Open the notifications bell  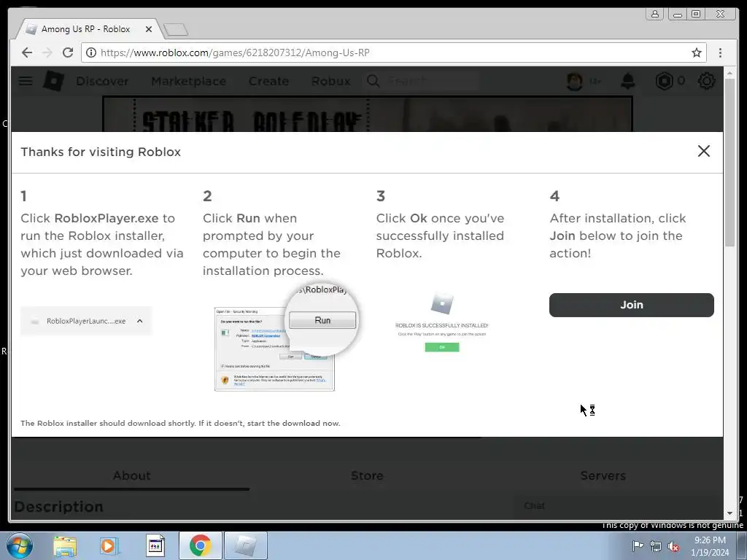point(628,82)
